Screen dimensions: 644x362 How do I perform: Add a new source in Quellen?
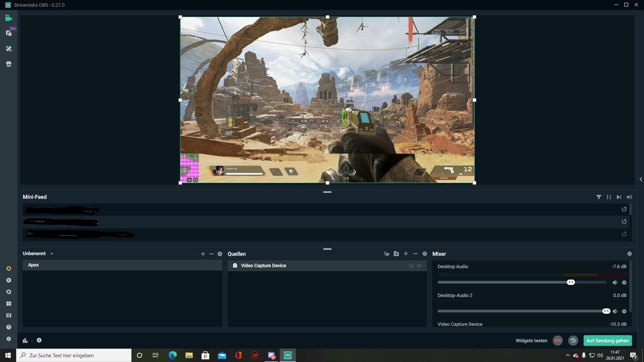tap(406, 254)
